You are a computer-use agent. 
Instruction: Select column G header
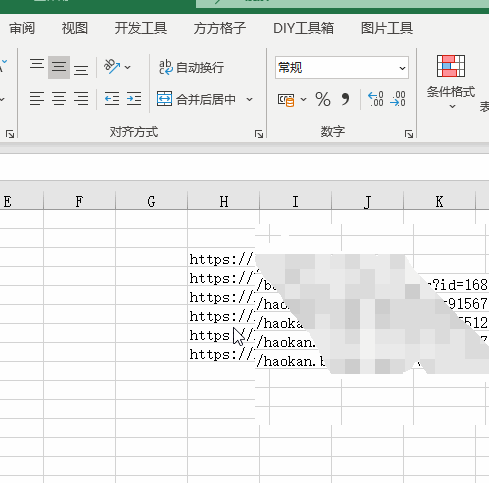coord(151,201)
